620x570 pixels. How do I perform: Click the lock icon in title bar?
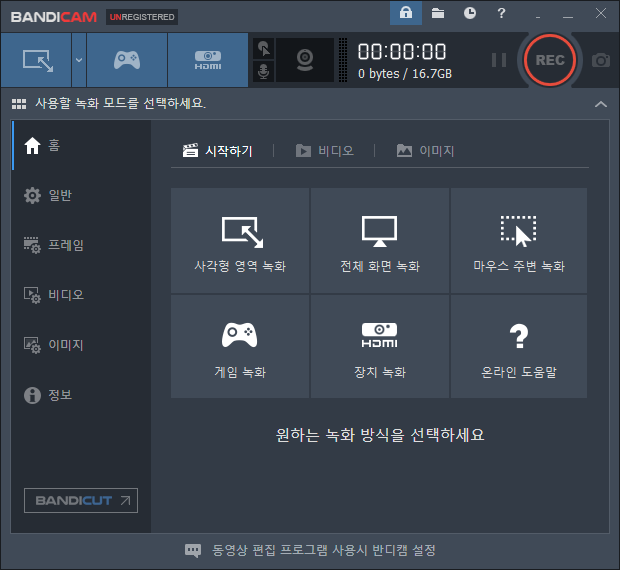pyautogui.click(x=406, y=13)
